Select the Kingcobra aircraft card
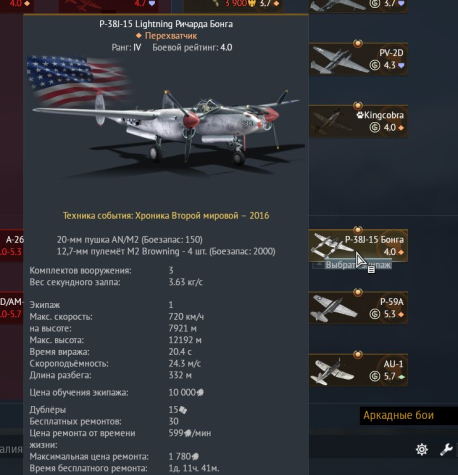Viewport: 458px width, 475px height. [358, 121]
